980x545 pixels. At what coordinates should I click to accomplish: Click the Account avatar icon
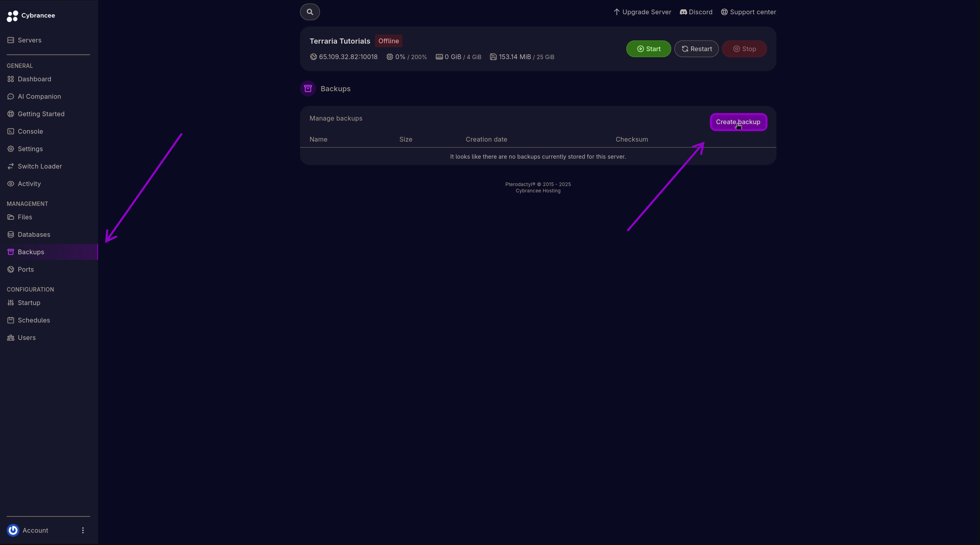tap(13, 530)
